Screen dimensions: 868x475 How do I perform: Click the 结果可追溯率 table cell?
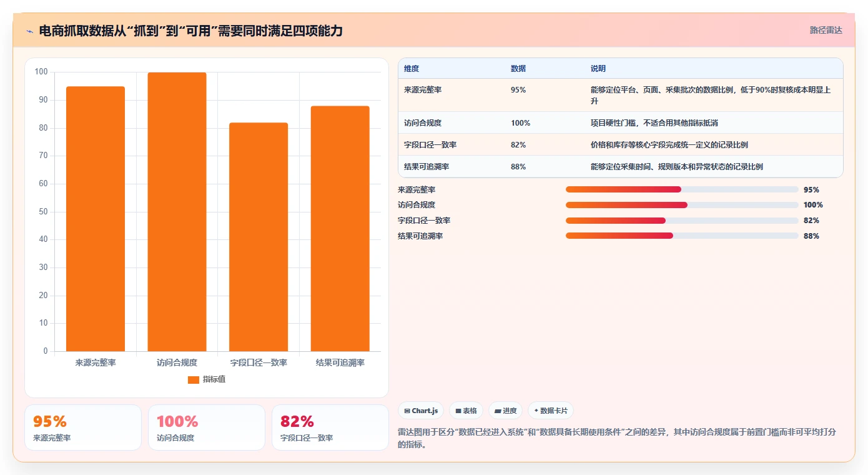tap(427, 167)
